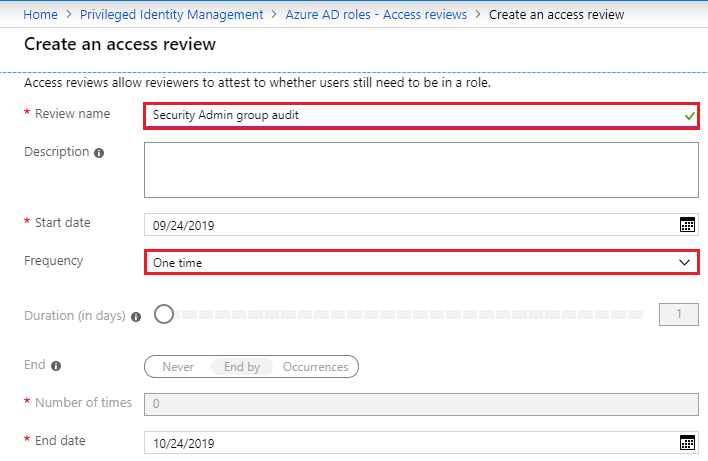Click the Duration slider handle
The height and width of the screenshot is (461, 708).
164,314
